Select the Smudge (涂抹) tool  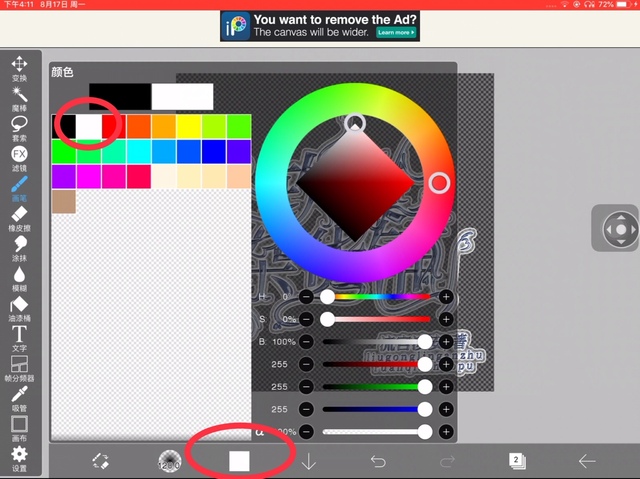pyautogui.click(x=19, y=246)
